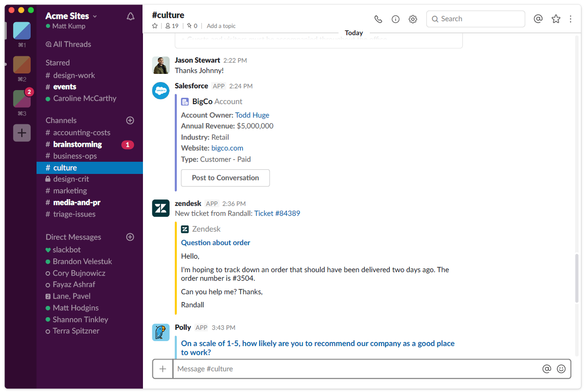Open more options vertical dots menu

(571, 19)
